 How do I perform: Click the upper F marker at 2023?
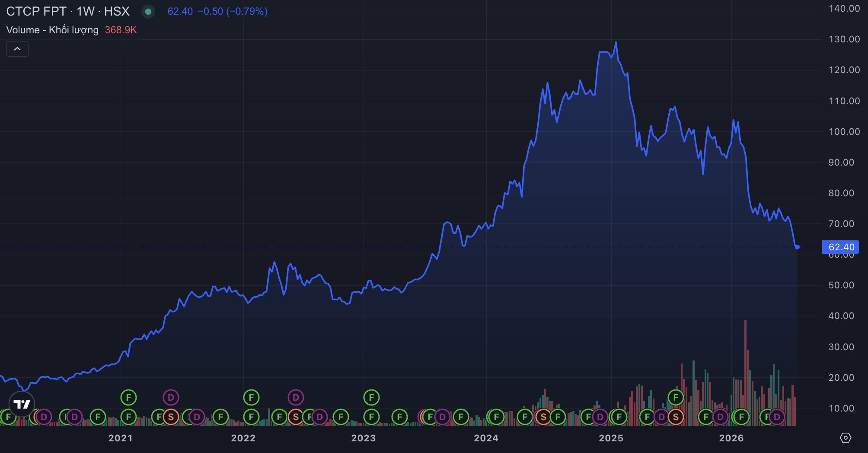coord(371,397)
